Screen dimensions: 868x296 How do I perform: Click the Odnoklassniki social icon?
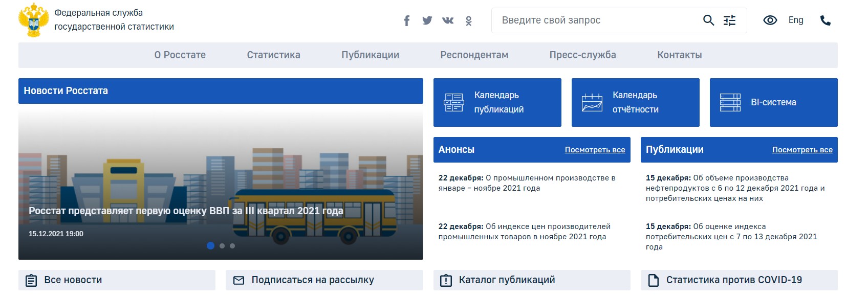(468, 21)
